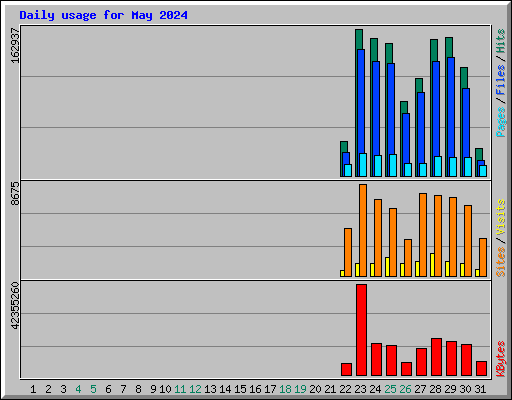
Task: Click day 22 on the x-axis
Action: (x=345, y=389)
